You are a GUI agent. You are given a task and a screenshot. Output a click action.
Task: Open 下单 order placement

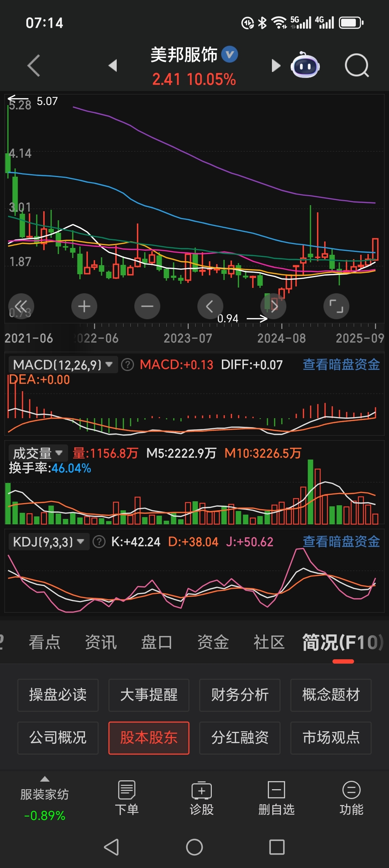(x=127, y=798)
